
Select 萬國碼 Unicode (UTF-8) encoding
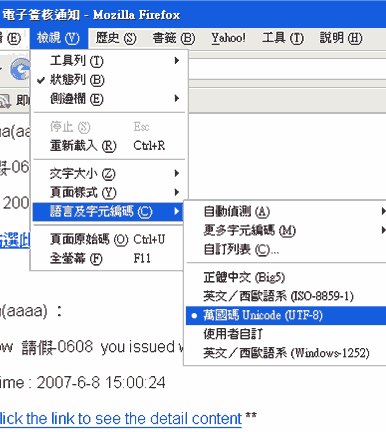[286, 315]
